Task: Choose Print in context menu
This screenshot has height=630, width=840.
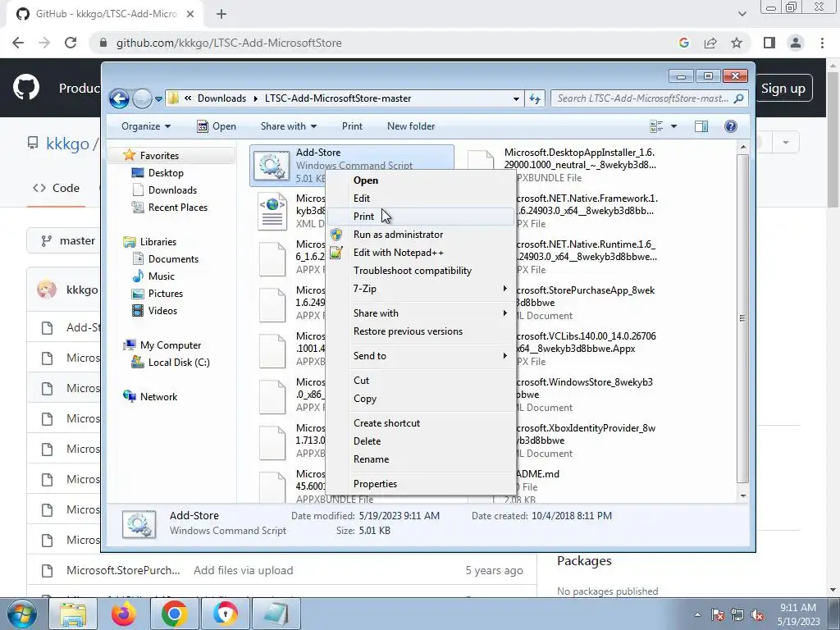Action: (420, 217)
